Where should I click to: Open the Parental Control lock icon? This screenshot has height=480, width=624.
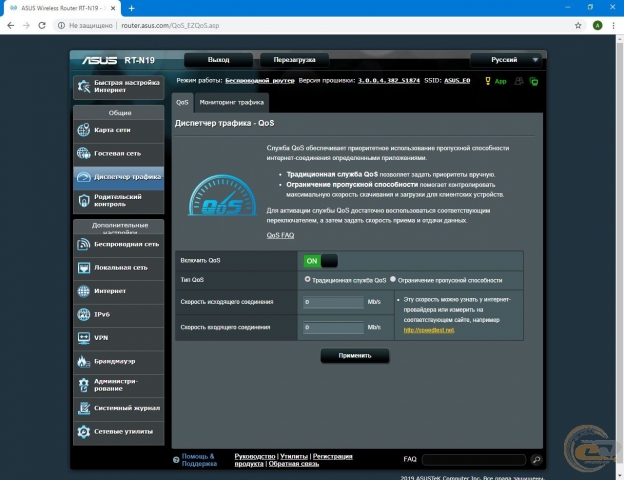(84, 201)
